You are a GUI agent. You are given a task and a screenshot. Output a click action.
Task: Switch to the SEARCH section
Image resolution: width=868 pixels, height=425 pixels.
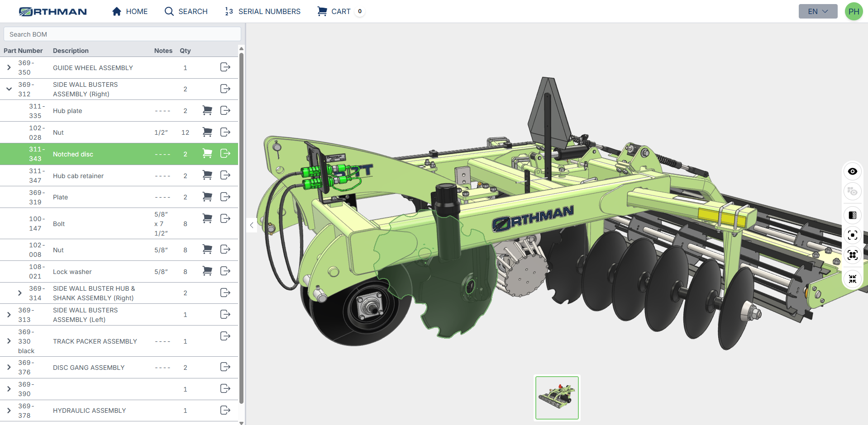(186, 11)
